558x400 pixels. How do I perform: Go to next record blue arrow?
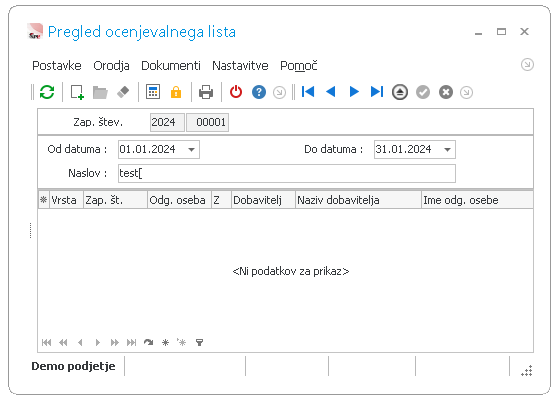pos(354,92)
